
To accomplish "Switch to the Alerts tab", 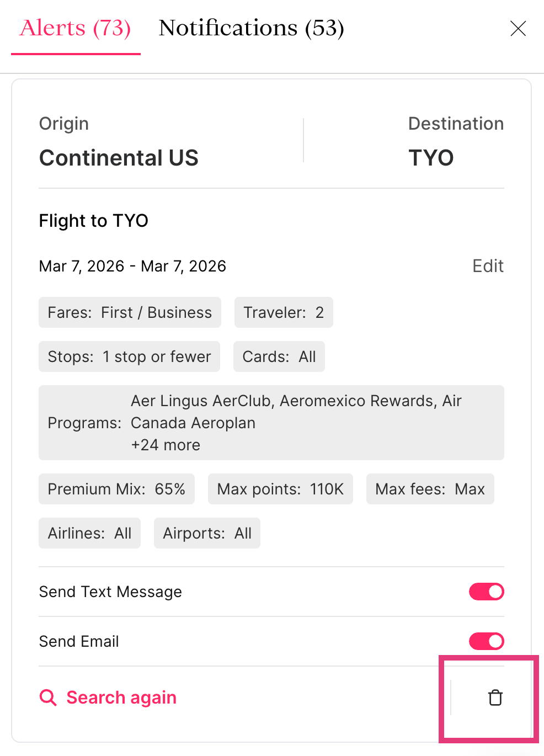I will [76, 28].
